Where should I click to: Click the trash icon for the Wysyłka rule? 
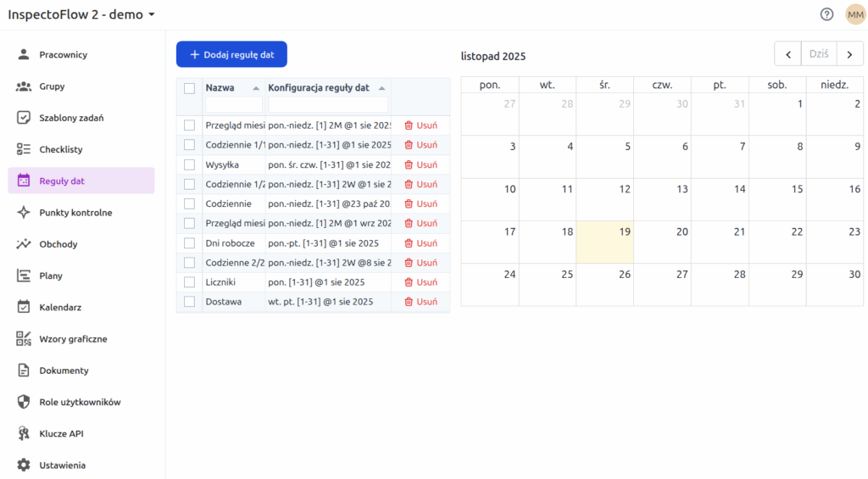point(409,164)
